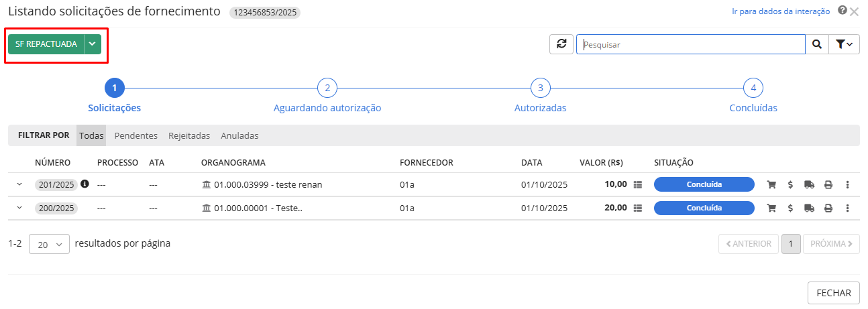Open info icon beside number 201/2025
Viewport: 868px width, 309px height.
[x=85, y=184]
